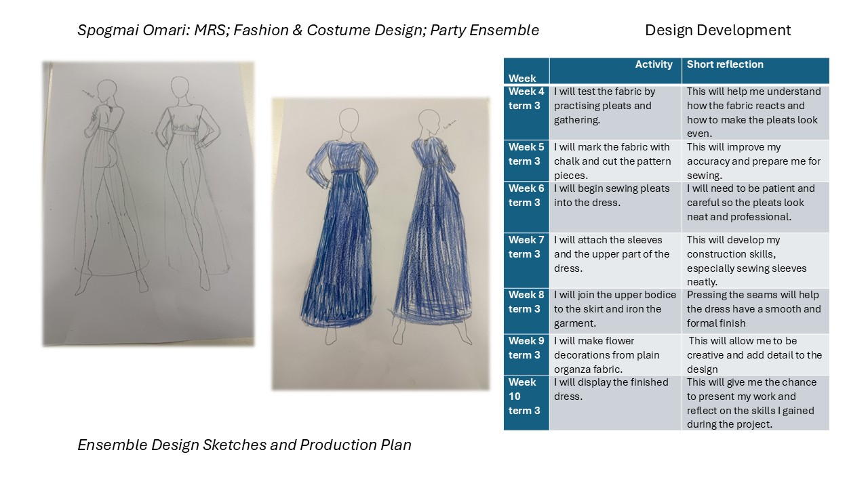Click the 'Week 9 term 3' row label
Image resolution: width=868 pixels, height=488 pixels.
(x=526, y=348)
